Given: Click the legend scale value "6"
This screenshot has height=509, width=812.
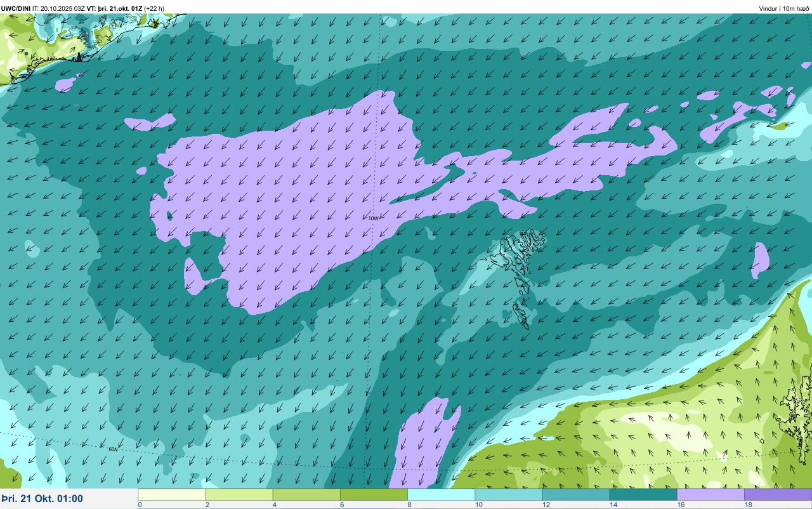Looking at the screenshot, I should (341, 505).
